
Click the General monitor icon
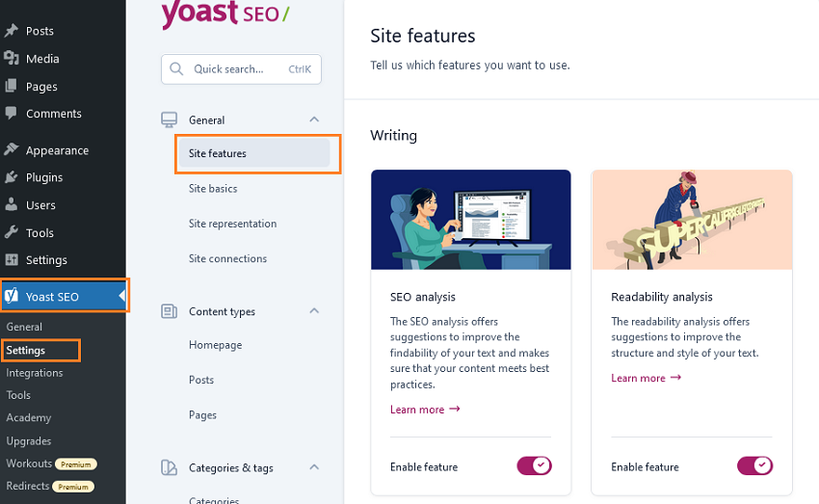169,120
